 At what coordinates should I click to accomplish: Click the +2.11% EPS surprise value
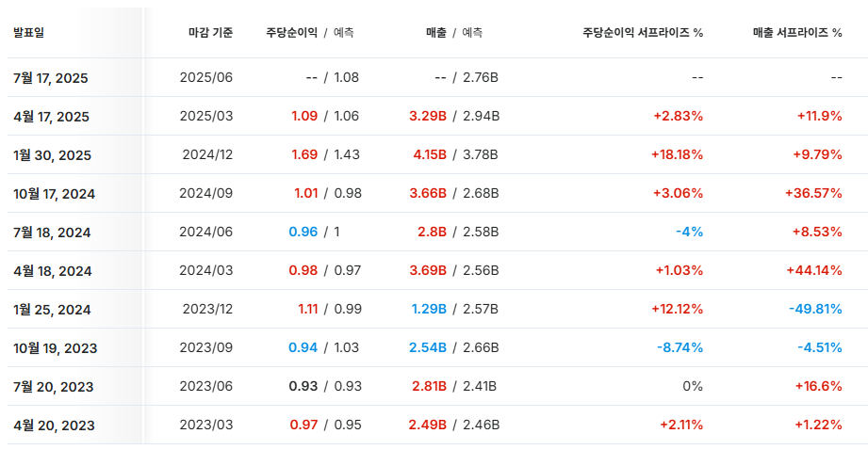click(x=681, y=426)
